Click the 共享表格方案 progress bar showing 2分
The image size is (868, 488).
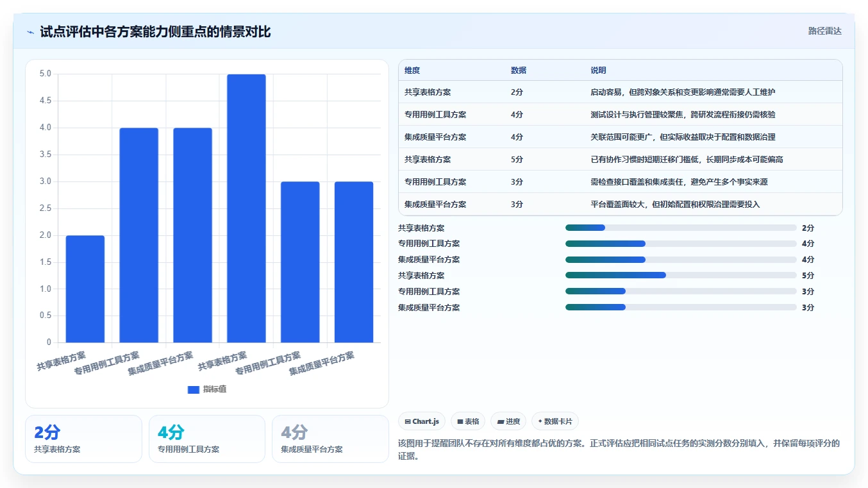(681, 228)
